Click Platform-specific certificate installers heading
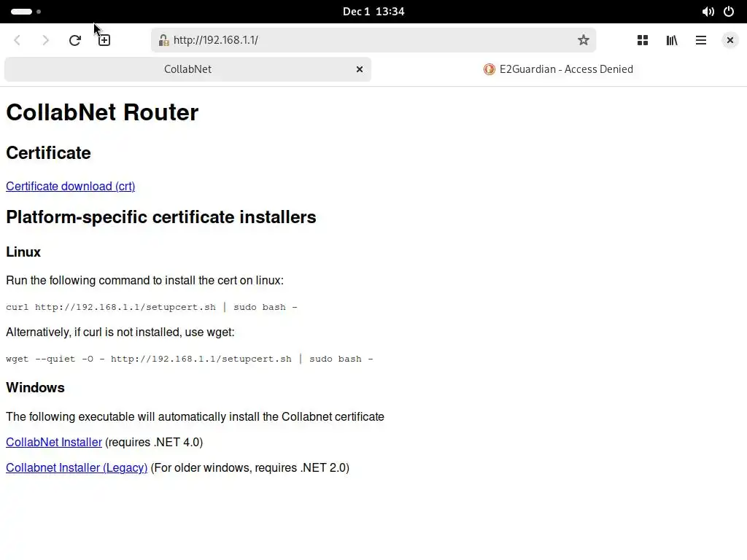Screen dimensions: 747x560 tap(161, 217)
